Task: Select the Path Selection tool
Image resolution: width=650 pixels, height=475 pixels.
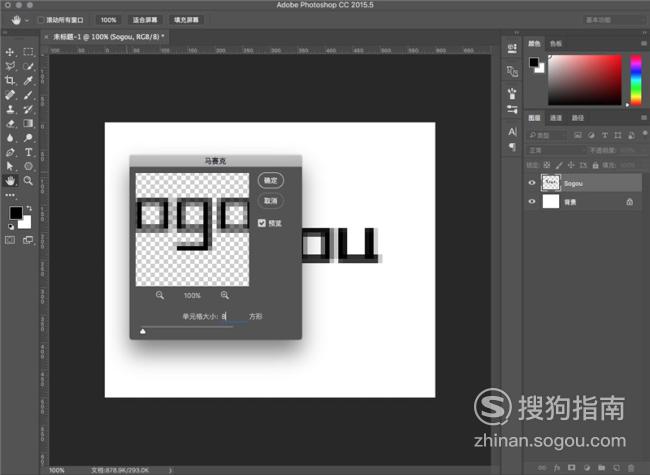Action: (x=10, y=167)
